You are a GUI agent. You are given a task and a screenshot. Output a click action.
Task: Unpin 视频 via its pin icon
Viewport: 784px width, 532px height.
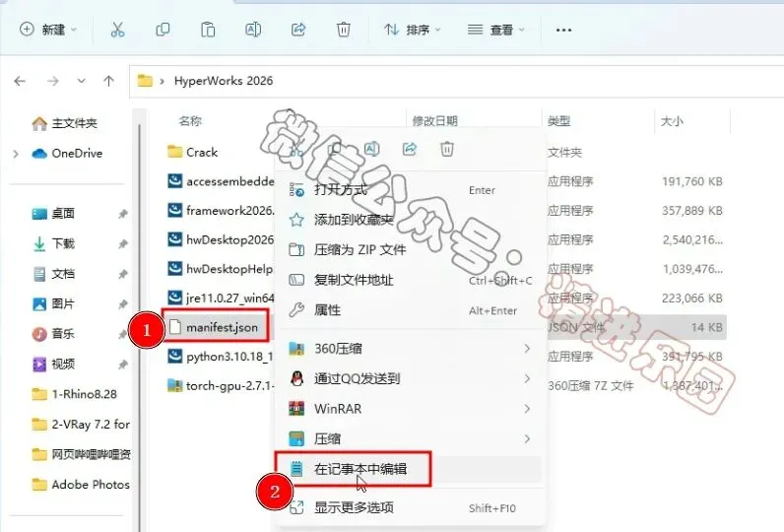tap(122, 365)
